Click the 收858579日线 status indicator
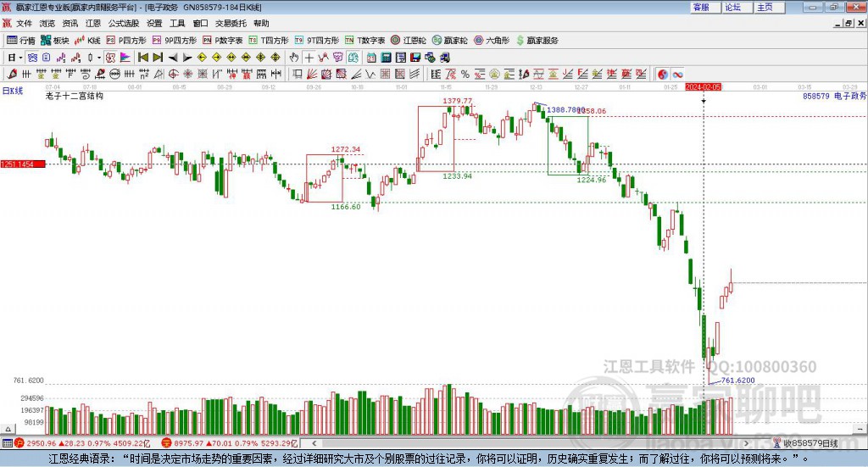868x467 pixels. point(806,443)
